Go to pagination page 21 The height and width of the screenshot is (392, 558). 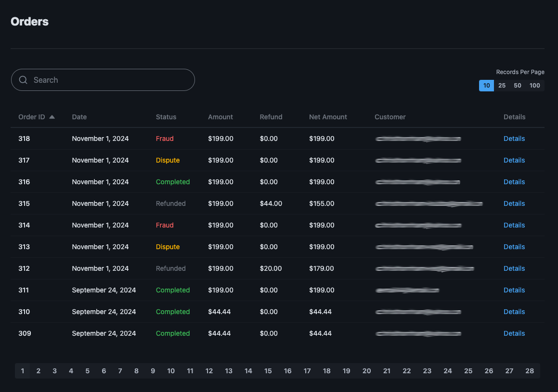(387, 371)
